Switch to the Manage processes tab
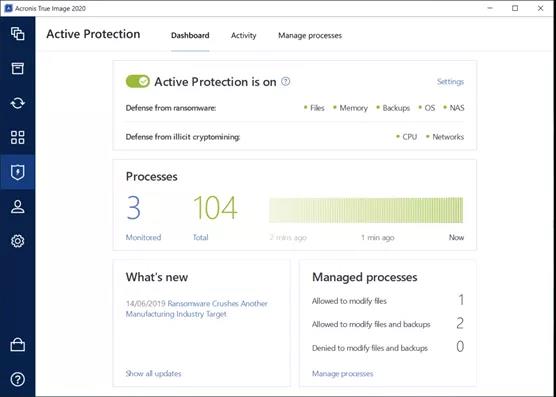Screen dimensions: 556x397 pos(310,35)
